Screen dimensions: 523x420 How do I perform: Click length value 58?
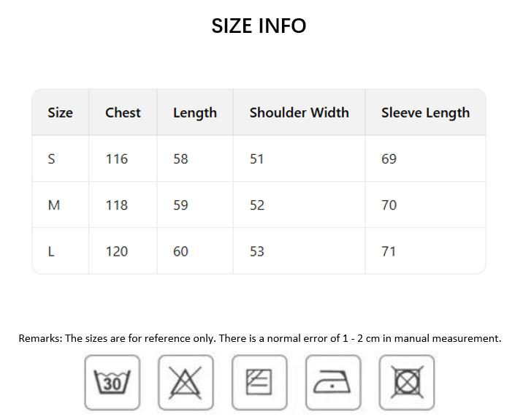tap(180, 159)
